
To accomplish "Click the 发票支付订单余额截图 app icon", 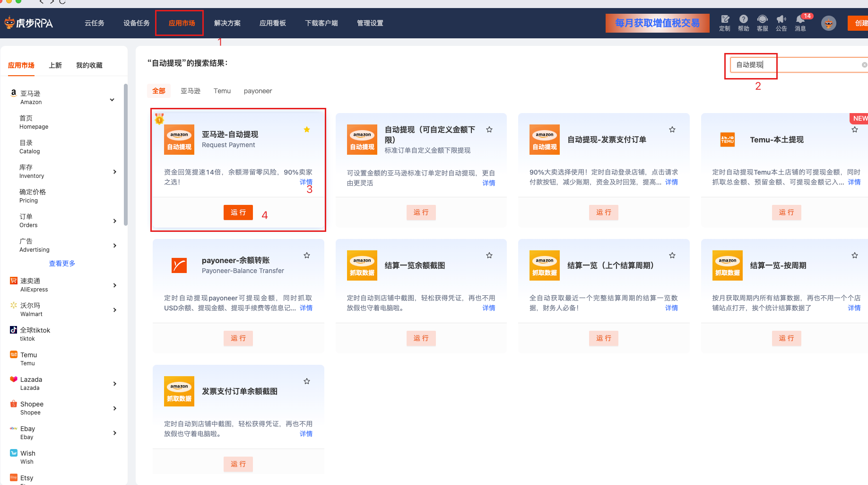I will [179, 391].
